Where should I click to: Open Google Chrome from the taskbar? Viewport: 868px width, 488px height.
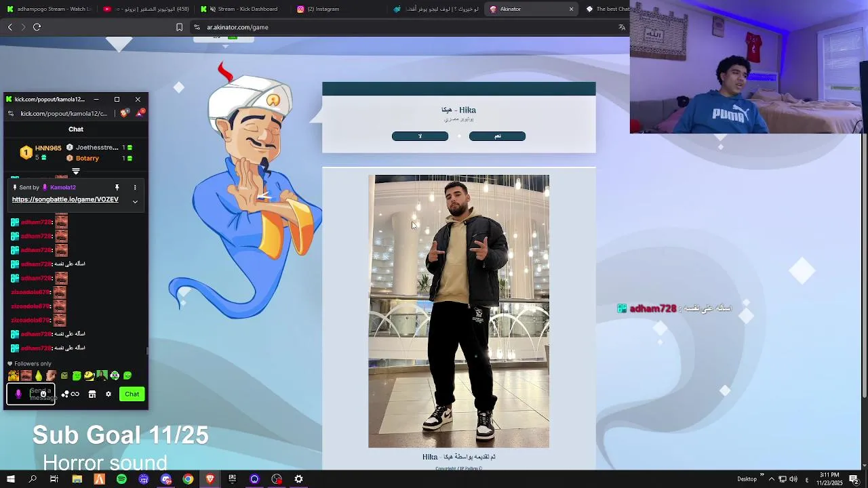point(188,479)
